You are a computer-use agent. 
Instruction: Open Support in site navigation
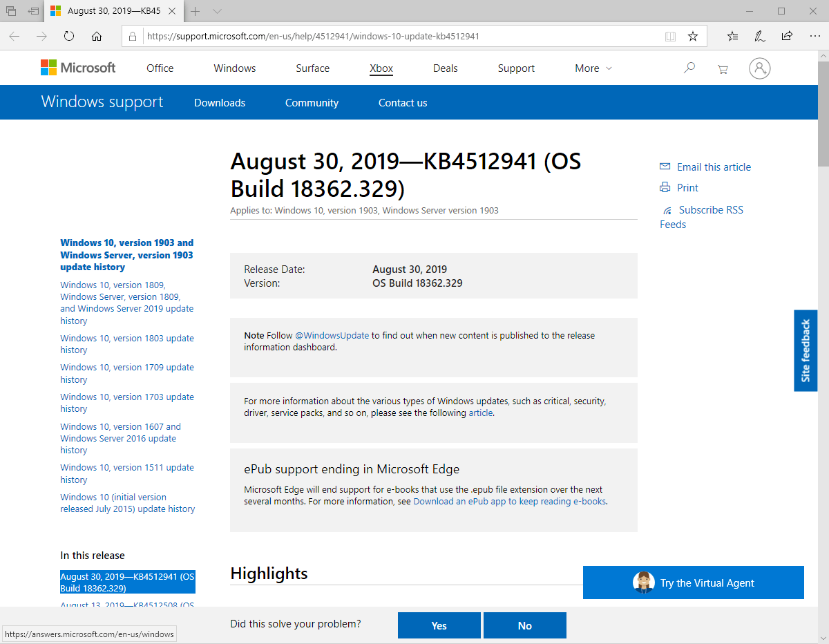(516, 68)
